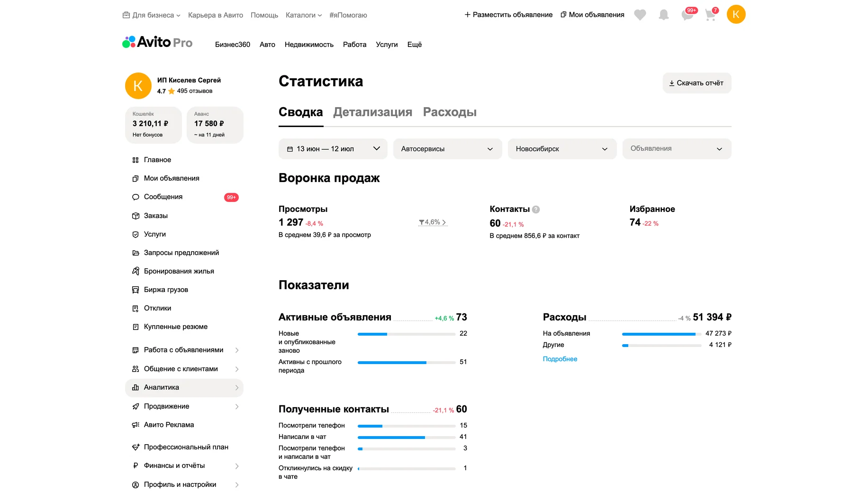868x493 pixels.
Task: Click the На объявления expenses bar
Action: (662, 334)
